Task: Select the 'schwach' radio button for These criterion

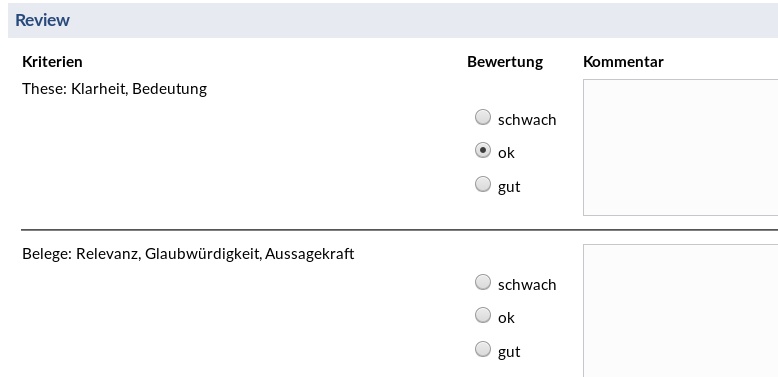Action: [x=482, y=118]
